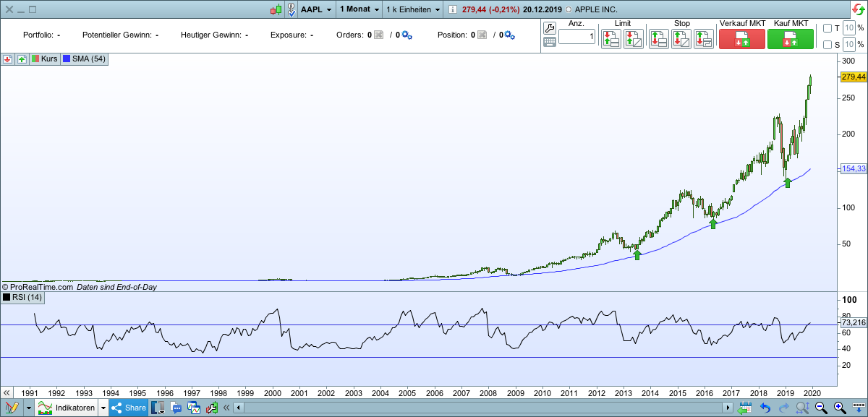This screenshot has height=417, width=868.
Task: Open the 1 k Einheiten dropdown
Action: (413, 9)
